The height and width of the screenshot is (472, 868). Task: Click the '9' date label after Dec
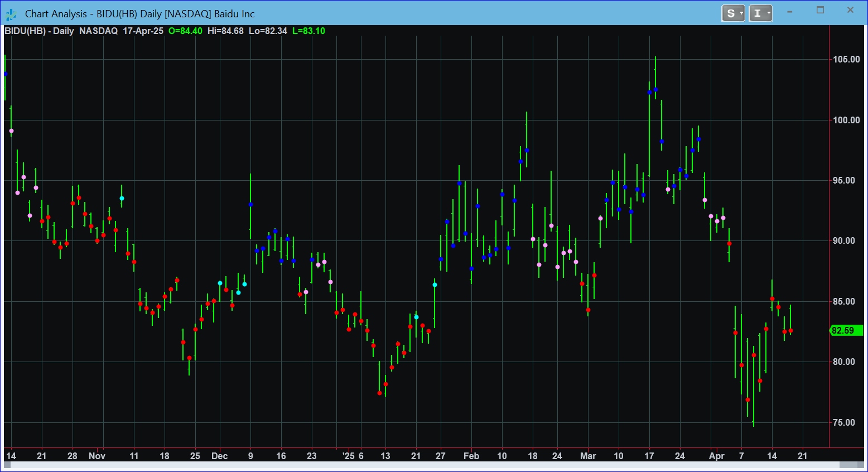250,456
